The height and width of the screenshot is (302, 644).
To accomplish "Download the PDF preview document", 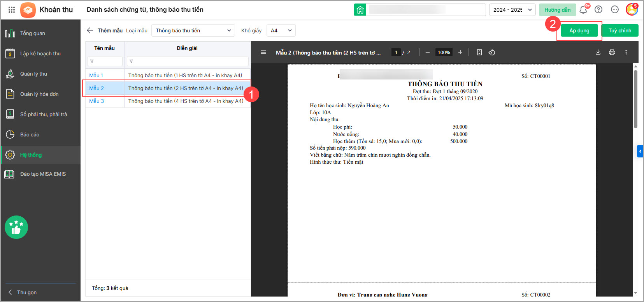I will [598, 52].
